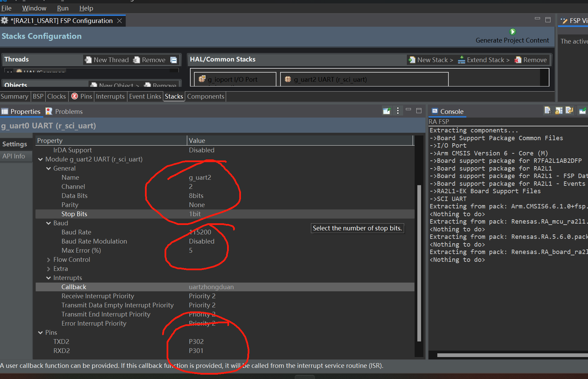Minimize the FSP Configuration editor
The width and height of the screenshot is (588, 379).
(x=537, y=19)
